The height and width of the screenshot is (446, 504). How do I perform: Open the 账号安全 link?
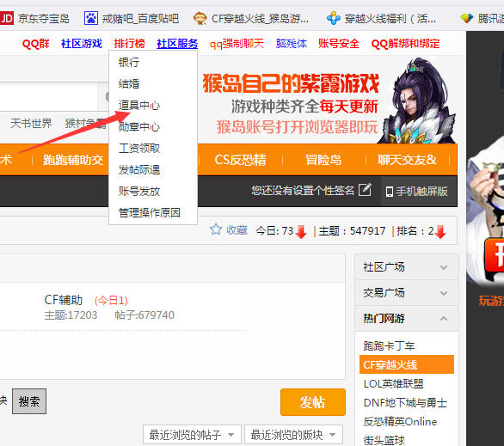click(339, 43)
